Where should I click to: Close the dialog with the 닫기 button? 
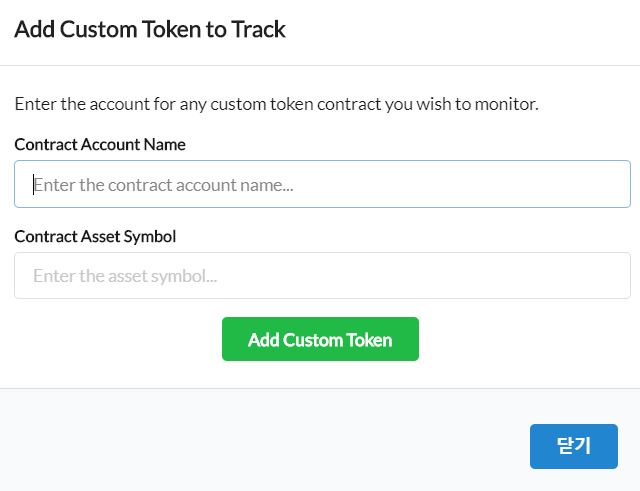573,446
